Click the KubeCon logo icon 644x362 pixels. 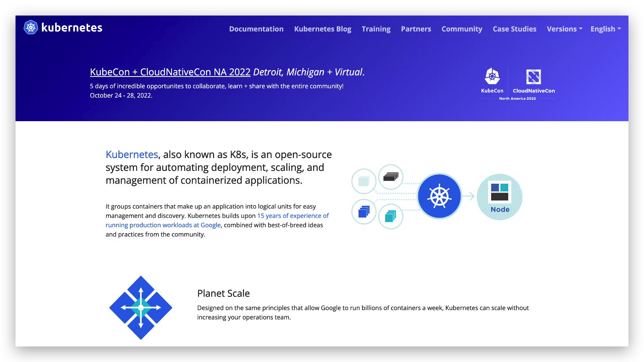[x=492, y=77]
